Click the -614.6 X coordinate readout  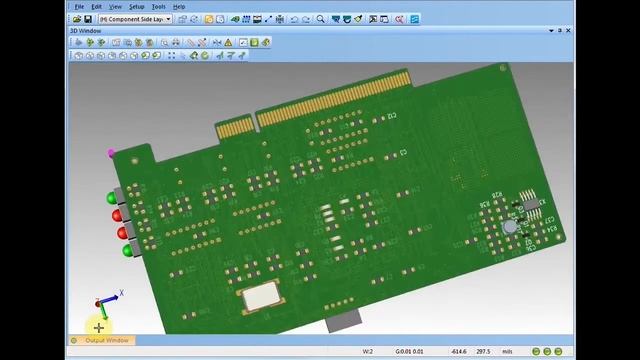(x=459, y=351)
